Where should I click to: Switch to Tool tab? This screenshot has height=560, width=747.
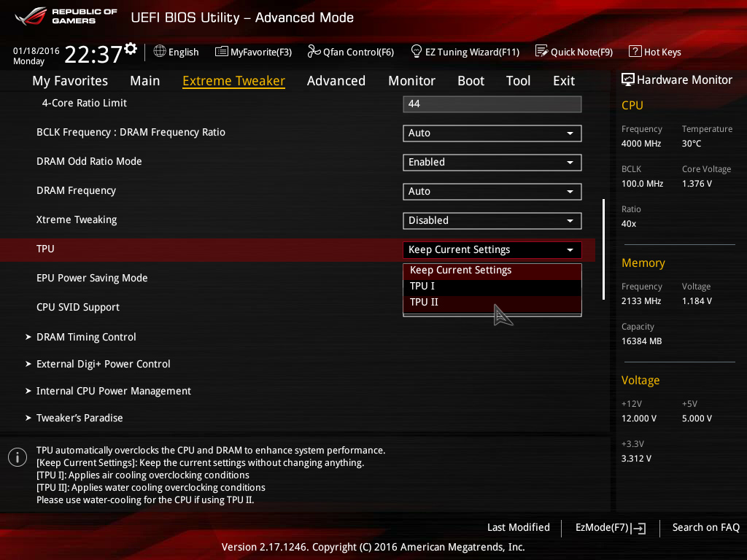pyautogui.click(x=519, y=81)
